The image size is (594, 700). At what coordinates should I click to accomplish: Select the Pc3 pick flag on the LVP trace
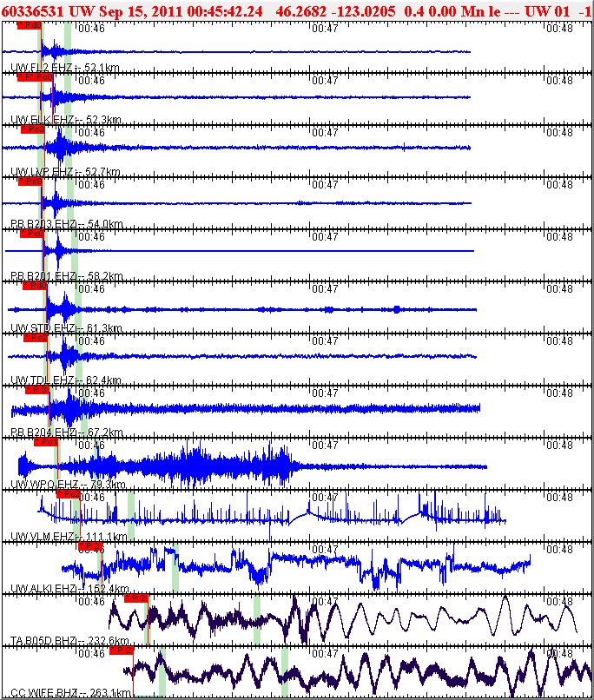tap(33, 129)
